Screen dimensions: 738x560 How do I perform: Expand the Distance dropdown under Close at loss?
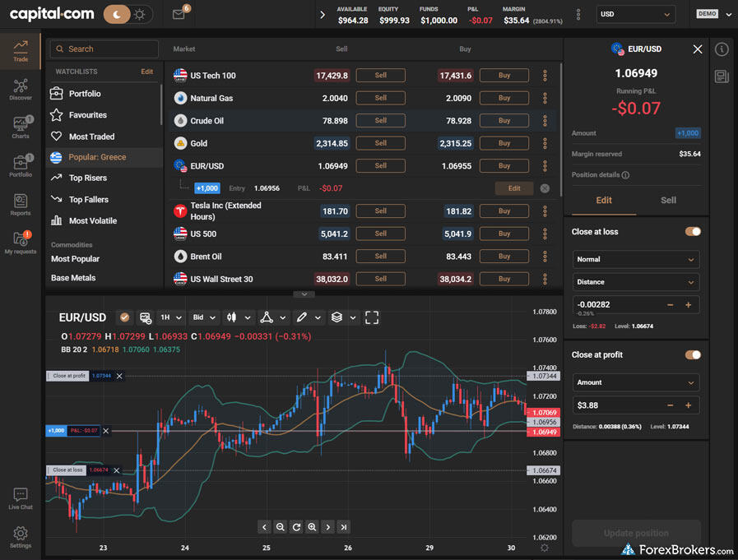pyautogui.click(x=636, y=282)
